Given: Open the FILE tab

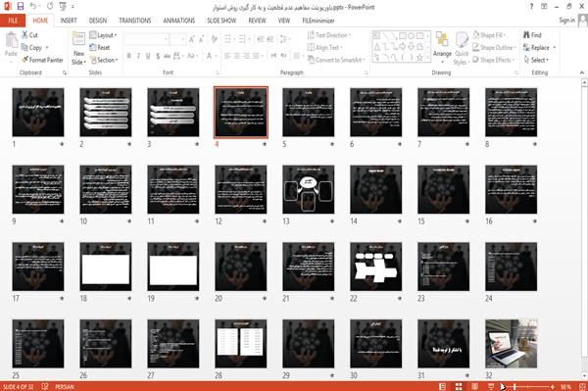Looking at the screenshot, I should (x=13, y=21).
